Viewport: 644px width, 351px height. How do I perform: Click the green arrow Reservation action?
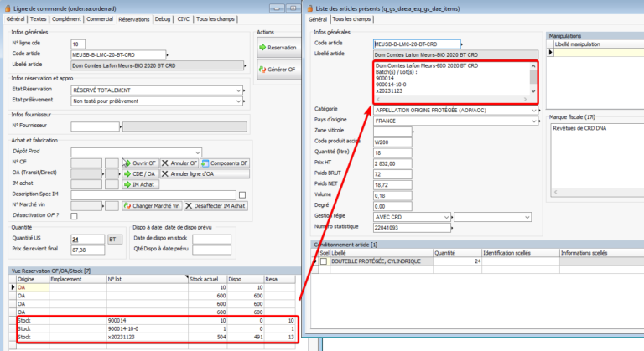coord(276,48)
